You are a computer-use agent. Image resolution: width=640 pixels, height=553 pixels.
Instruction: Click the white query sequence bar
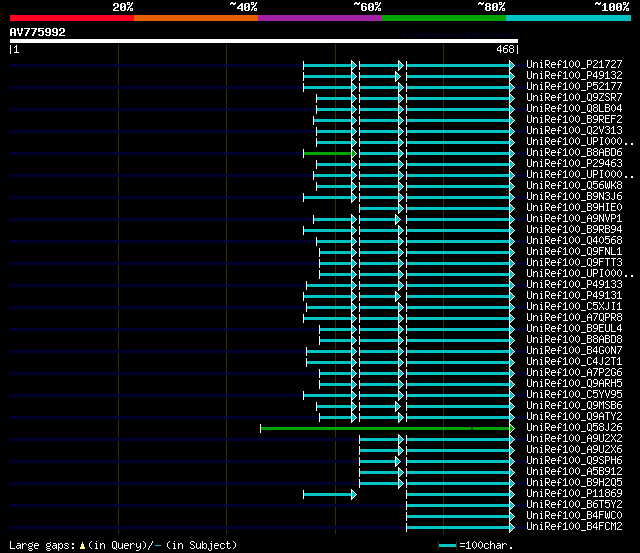[264, 41]
